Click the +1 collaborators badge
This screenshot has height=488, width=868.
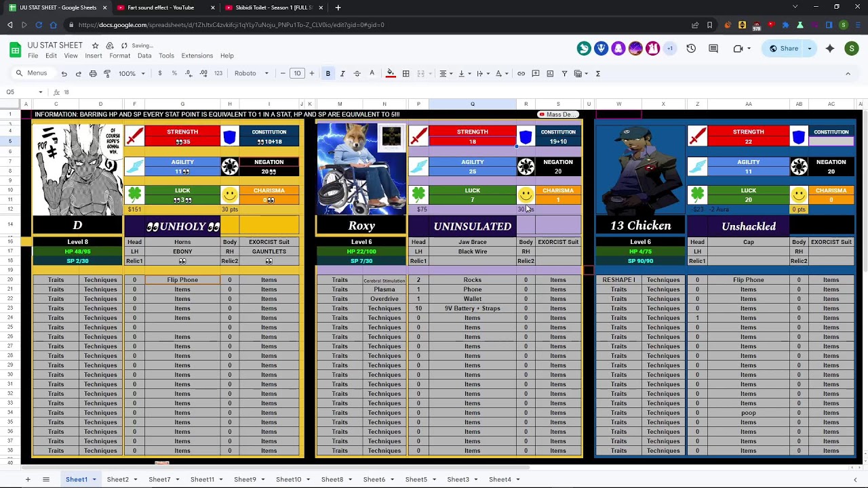[670, 48]
